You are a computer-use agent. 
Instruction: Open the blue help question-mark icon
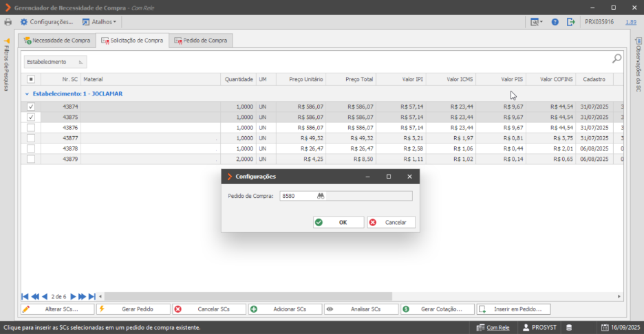[555, 22]
